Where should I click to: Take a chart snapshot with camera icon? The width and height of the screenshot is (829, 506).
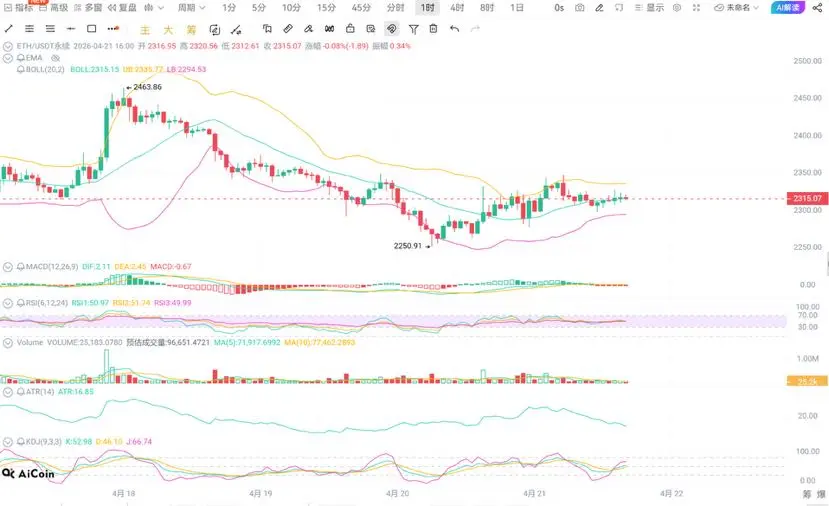(x=580, y=8)
